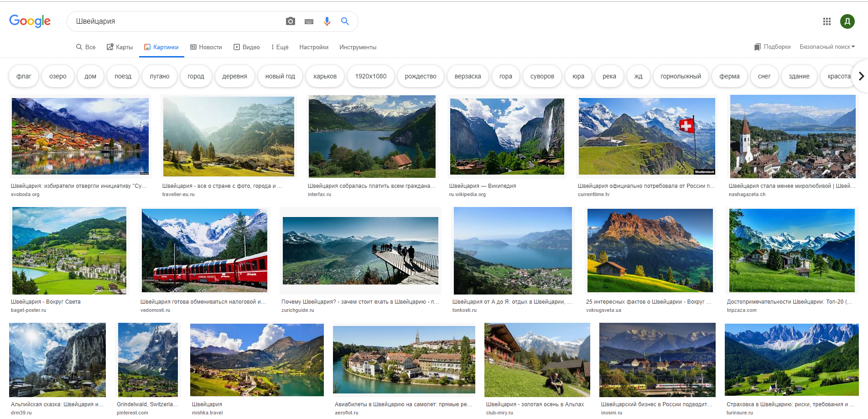Select the флаг filter chip
The height and width of the screenshot is (419, 868).
(x=24, y=76)
